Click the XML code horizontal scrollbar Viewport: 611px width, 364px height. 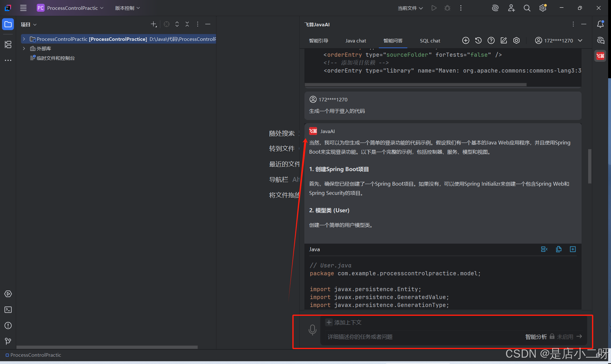click(x=415, y=85)
